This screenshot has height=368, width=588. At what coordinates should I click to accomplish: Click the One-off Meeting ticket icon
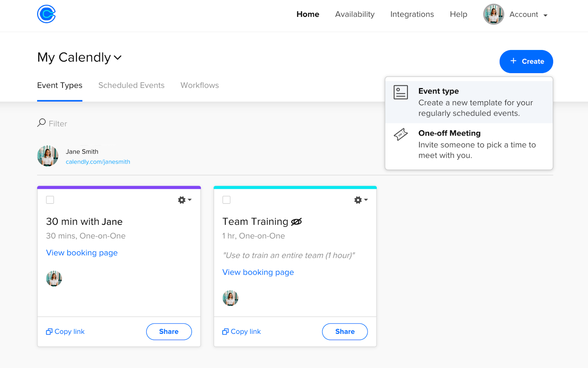coord(401,134)
